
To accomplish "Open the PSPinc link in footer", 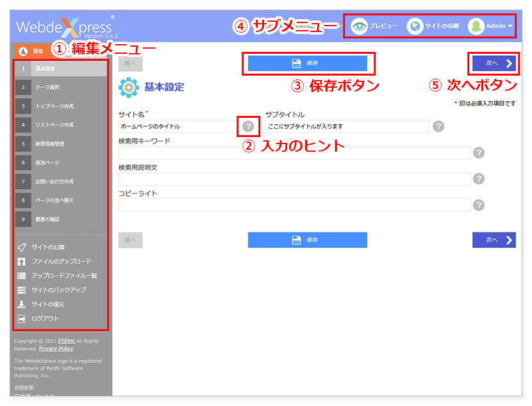I will [x=67, y=341].
